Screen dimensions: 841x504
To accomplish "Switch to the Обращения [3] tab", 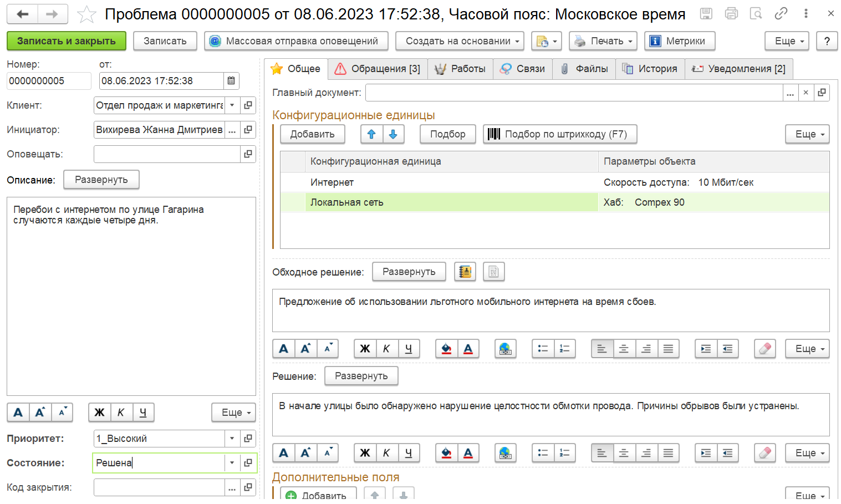I will click(x=378, y=69).
